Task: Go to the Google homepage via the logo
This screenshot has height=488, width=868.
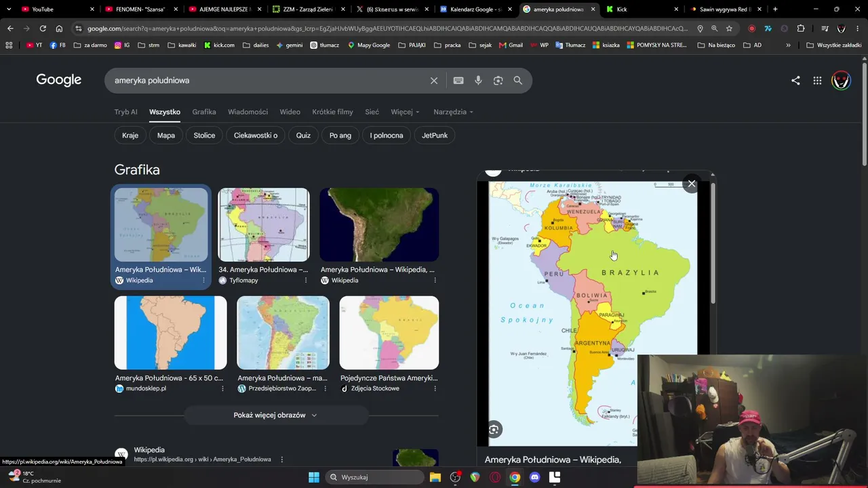Action: point(59,80)
